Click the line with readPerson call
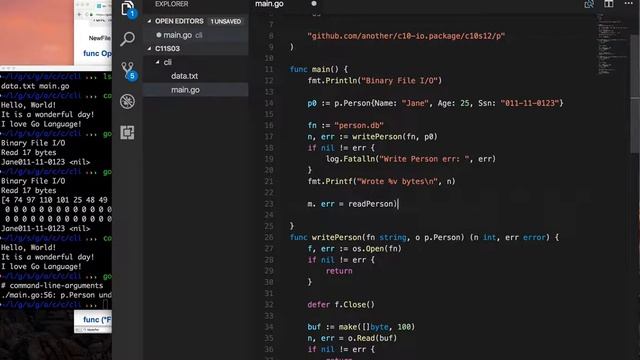This screenshot has height=360, width=640. click(353, 204)
